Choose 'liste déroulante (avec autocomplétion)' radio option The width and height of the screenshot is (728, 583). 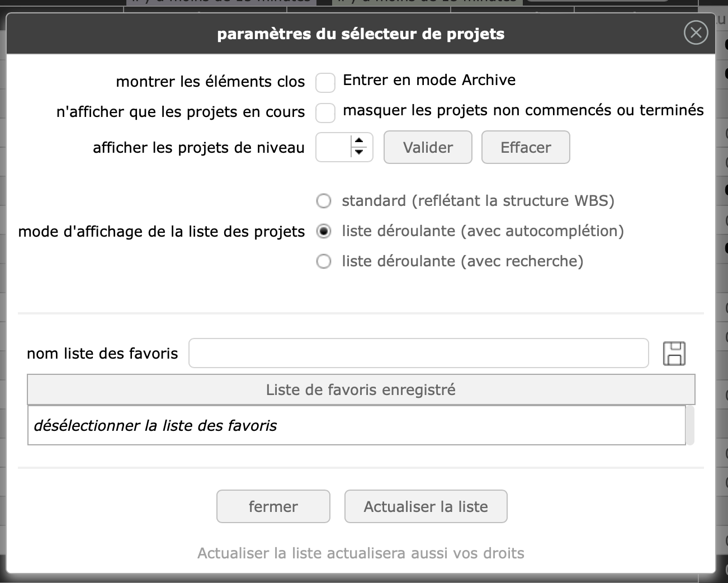click(324, 231)
